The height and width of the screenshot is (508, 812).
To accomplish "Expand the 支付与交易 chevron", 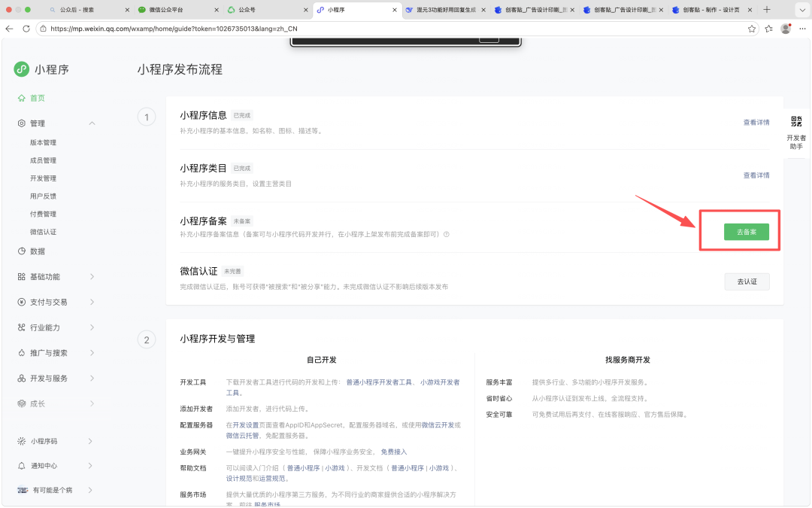I will click(x=92, y=303).
